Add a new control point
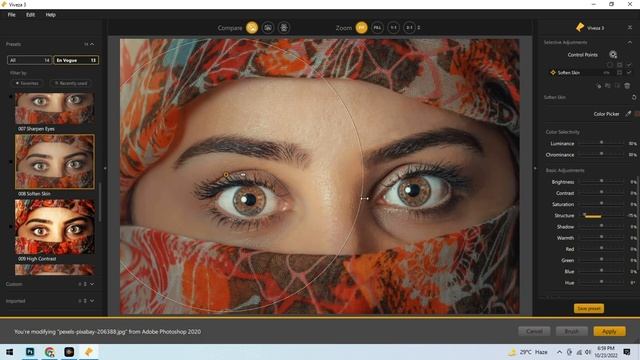 [613, 55]
